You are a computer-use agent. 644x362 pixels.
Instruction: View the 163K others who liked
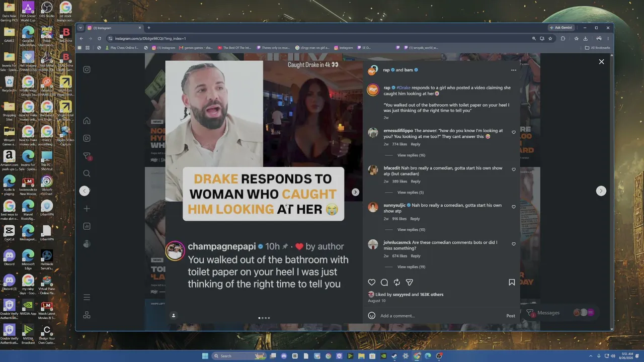pyautogui.click(x=432, y=295)
